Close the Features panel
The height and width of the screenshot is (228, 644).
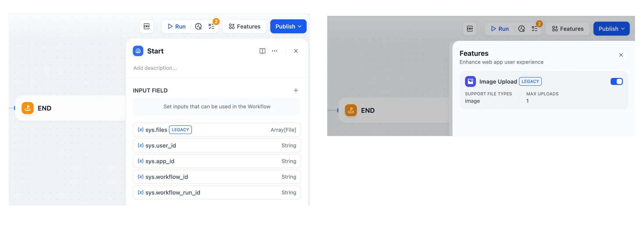(621, 55)
